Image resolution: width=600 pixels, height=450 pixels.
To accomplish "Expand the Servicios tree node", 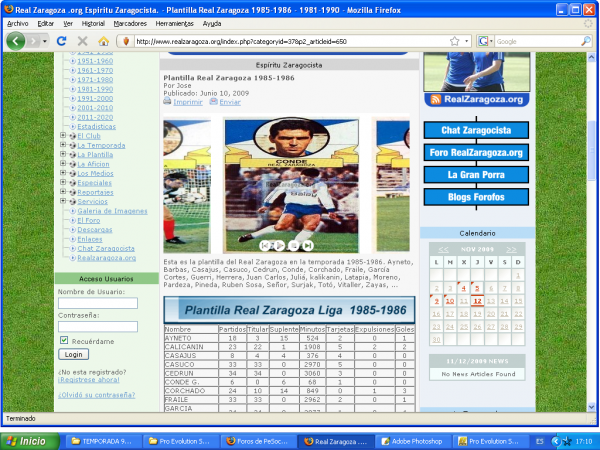I will tap(63, 201).
